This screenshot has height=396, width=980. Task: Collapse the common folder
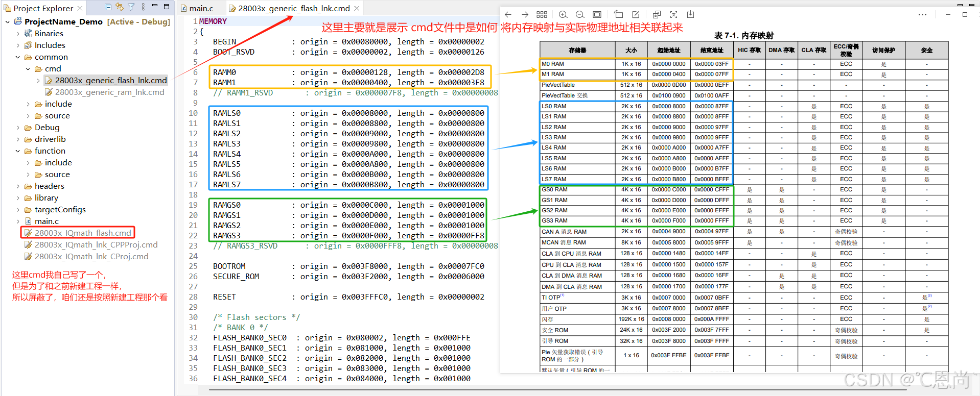click(x=18, y=57)
